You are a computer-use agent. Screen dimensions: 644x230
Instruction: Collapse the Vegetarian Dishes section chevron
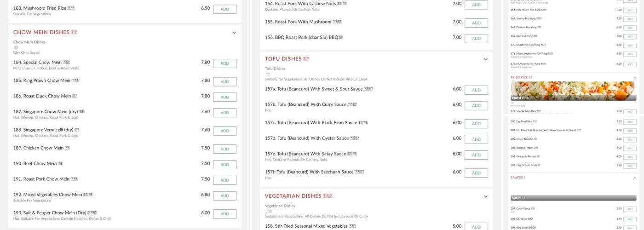(486, 196)
